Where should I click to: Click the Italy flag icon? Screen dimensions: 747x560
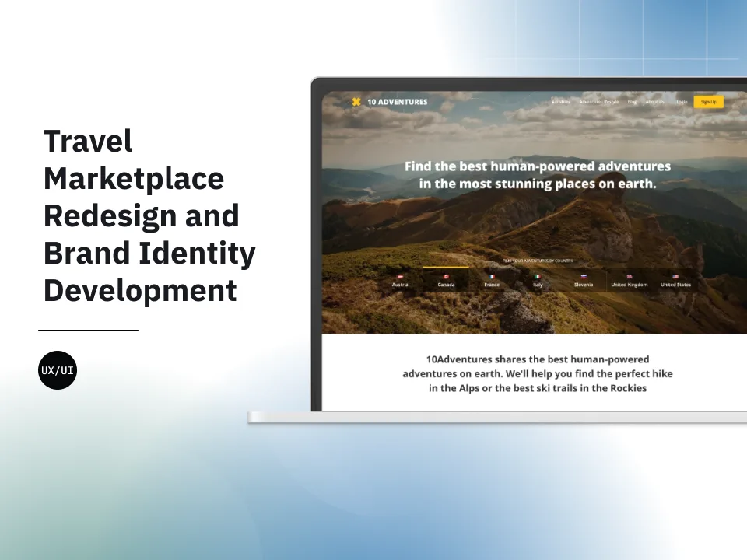[x=537, y=276]
